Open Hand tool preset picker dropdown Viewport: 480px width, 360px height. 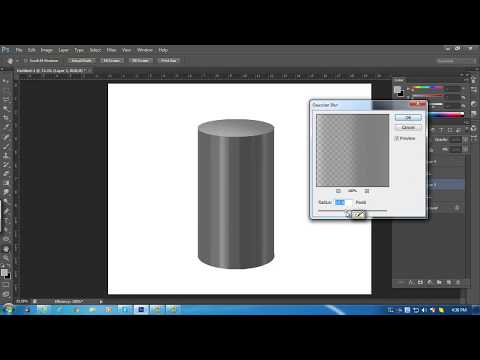pyautogui.click(x=17, y=61)
